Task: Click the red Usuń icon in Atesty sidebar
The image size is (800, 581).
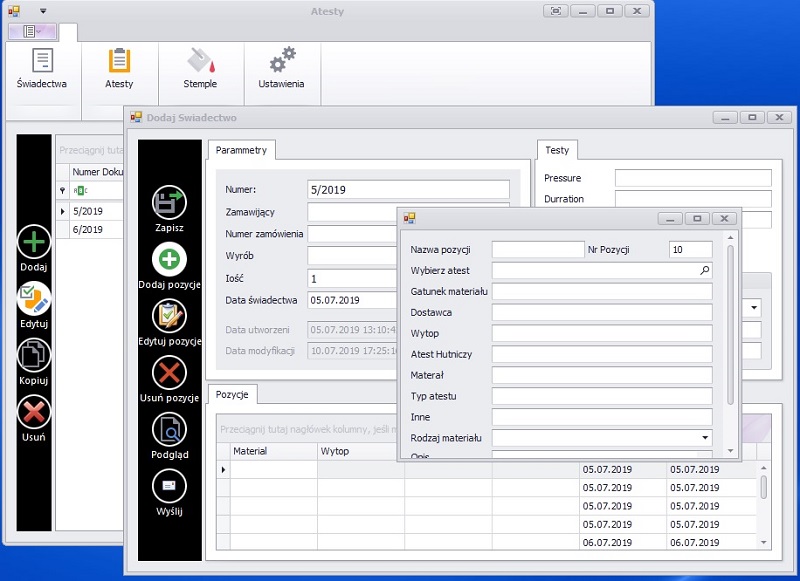Action: 34,412
